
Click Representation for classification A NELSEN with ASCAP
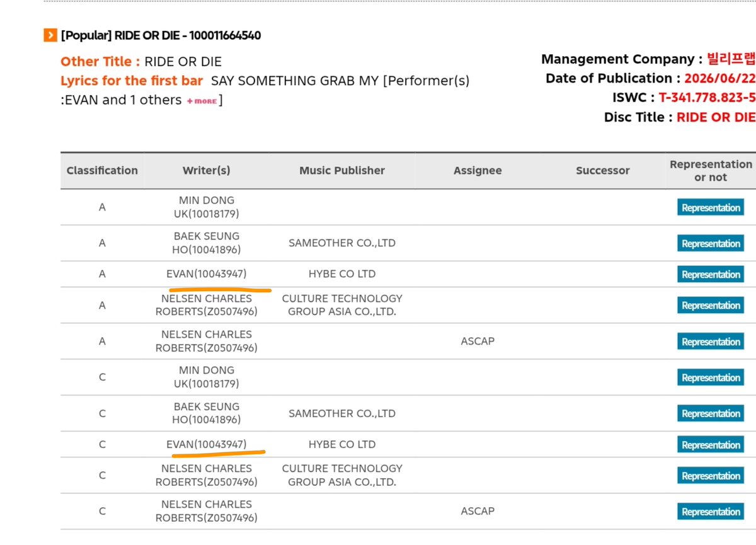pos(711,341)
